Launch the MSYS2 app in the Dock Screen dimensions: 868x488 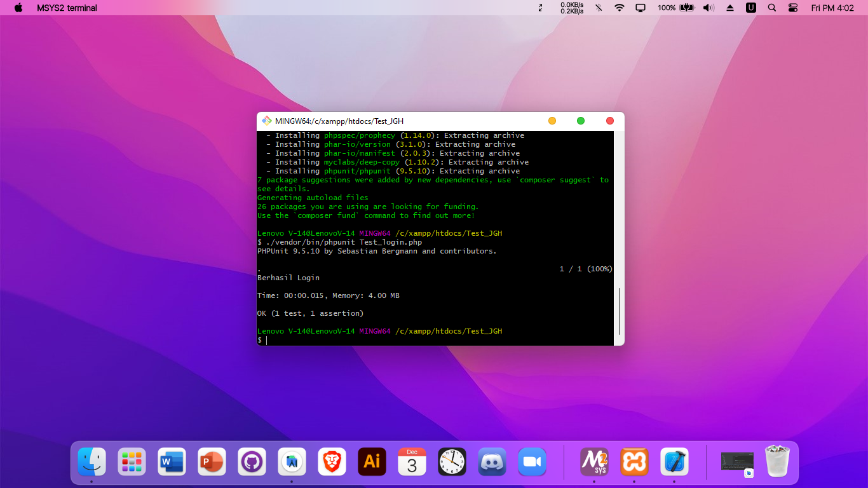593,462
